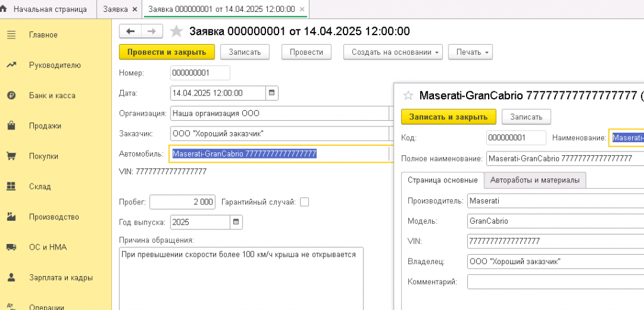Click the Записать и закрыть button
This screenshot has width=644, height=310.
(x=448, y=116)
